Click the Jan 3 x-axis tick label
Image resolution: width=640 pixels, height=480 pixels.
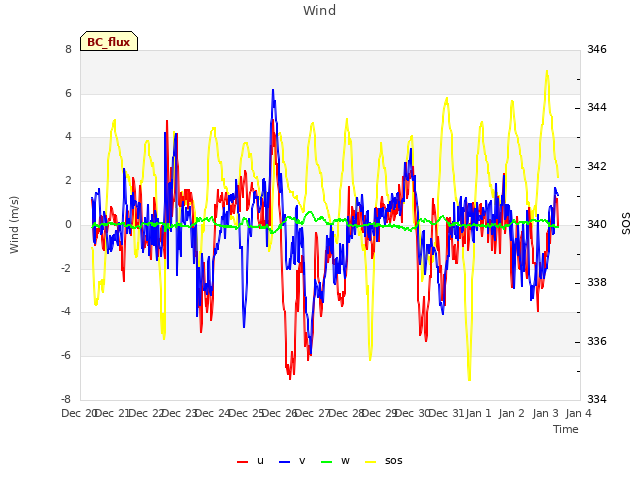[x=545, y=413]
